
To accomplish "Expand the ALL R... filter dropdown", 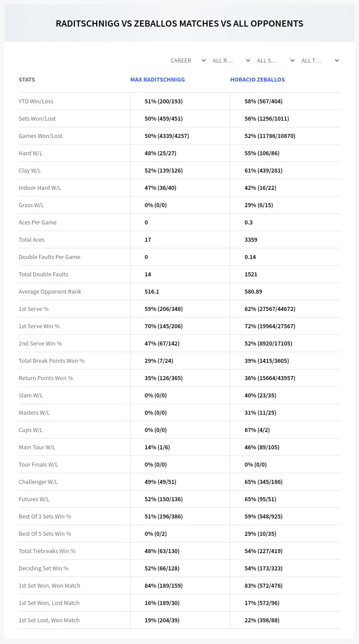I will (231, 60).
